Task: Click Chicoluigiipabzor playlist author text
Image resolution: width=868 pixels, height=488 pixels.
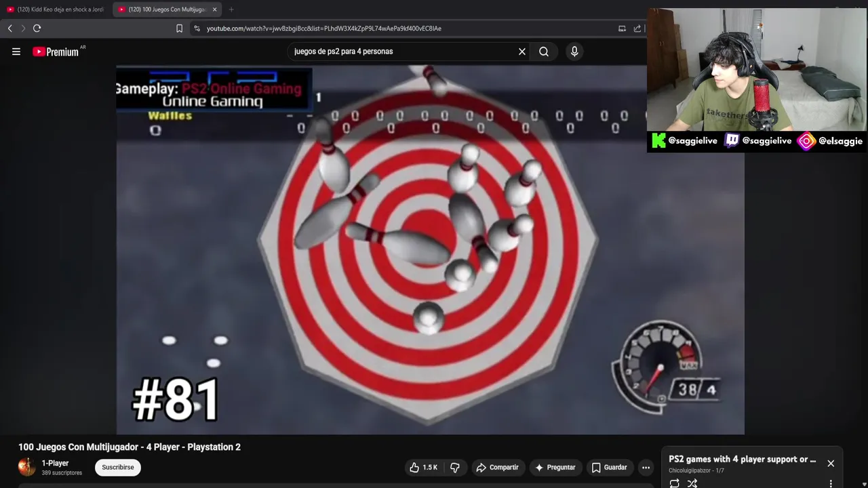Action: point(690,470)
